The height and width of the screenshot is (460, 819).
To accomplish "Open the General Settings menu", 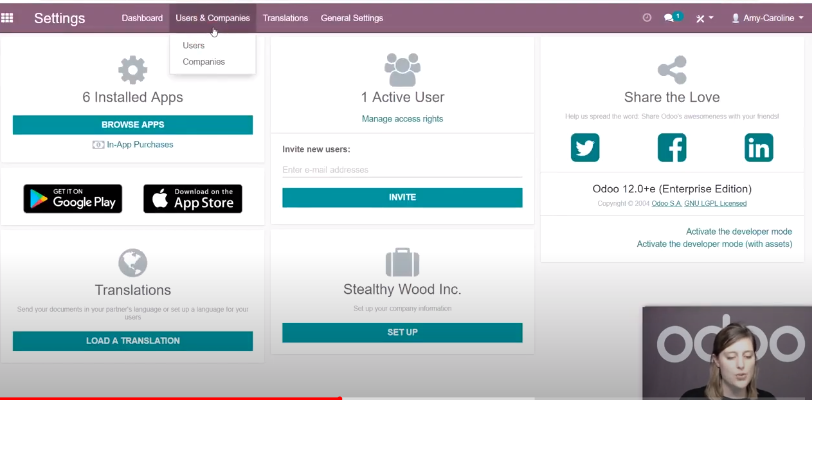I will tap(352, 18).
